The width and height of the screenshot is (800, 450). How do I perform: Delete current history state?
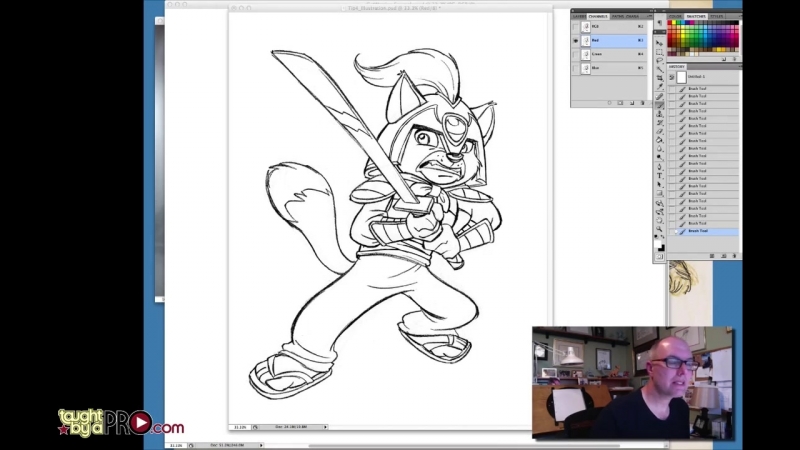[x=734, y=256]
